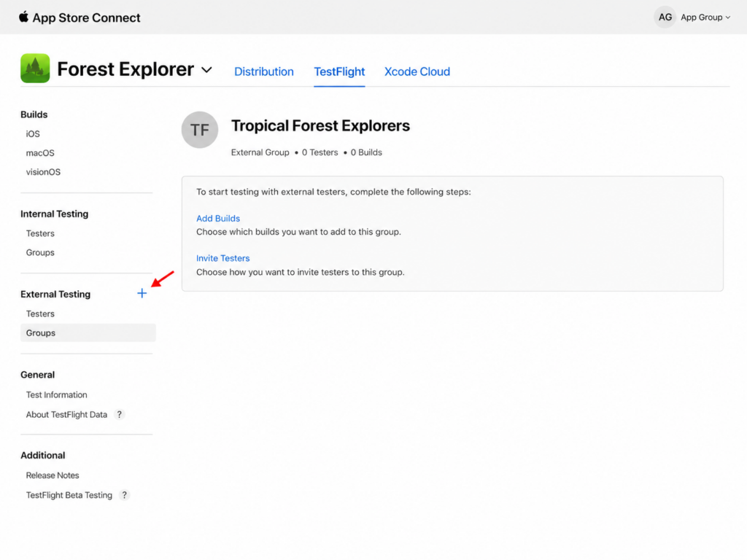Image resolution: width=747 pixels, height=560 pixels.
Task: Open Groups under Internal Testing
Action: pyautogui.click(x=40, y=252)
